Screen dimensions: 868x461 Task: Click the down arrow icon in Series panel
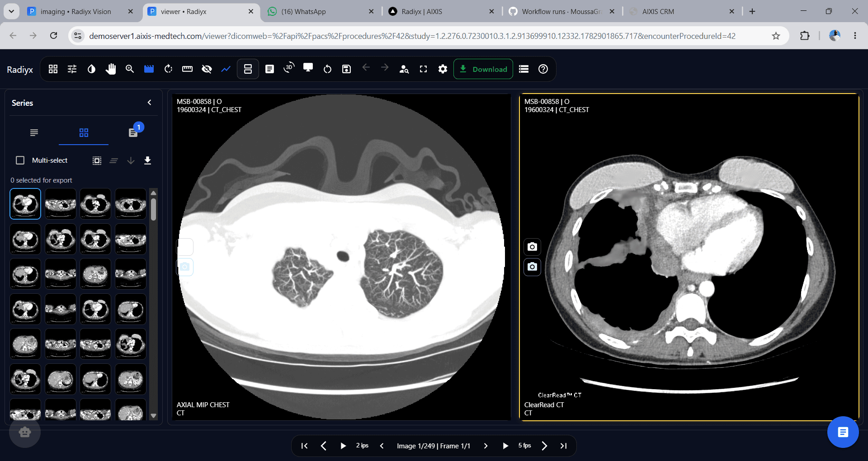[131, 160]
